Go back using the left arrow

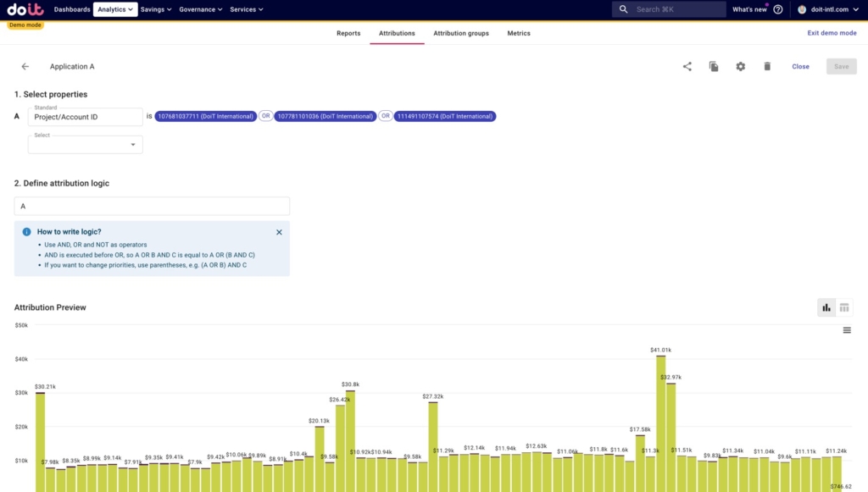pyautogui.click(x=25, y=66)
